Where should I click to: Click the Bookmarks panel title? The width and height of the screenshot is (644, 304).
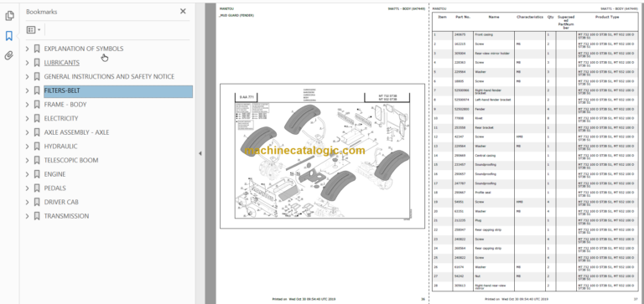click(x=41, y=12)
